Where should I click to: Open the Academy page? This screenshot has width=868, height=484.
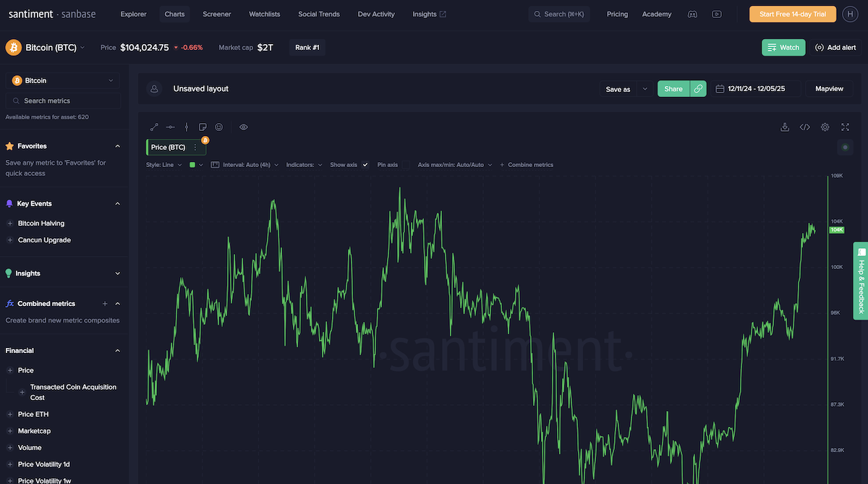tap(657, 14)
